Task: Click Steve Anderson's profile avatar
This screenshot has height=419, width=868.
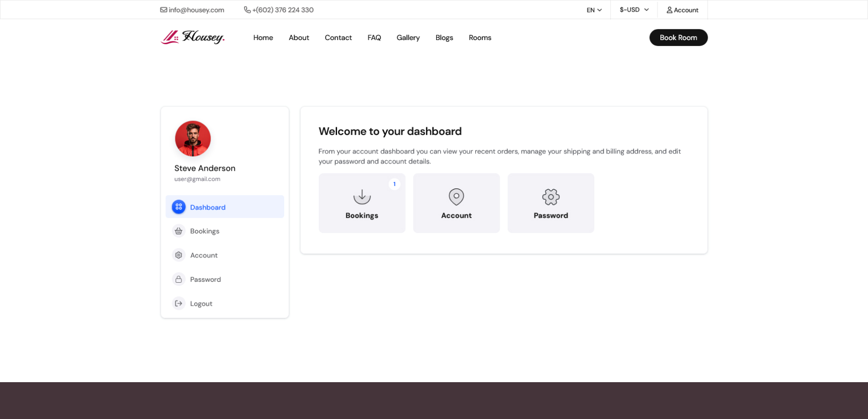Action: [x=193, y=139]
